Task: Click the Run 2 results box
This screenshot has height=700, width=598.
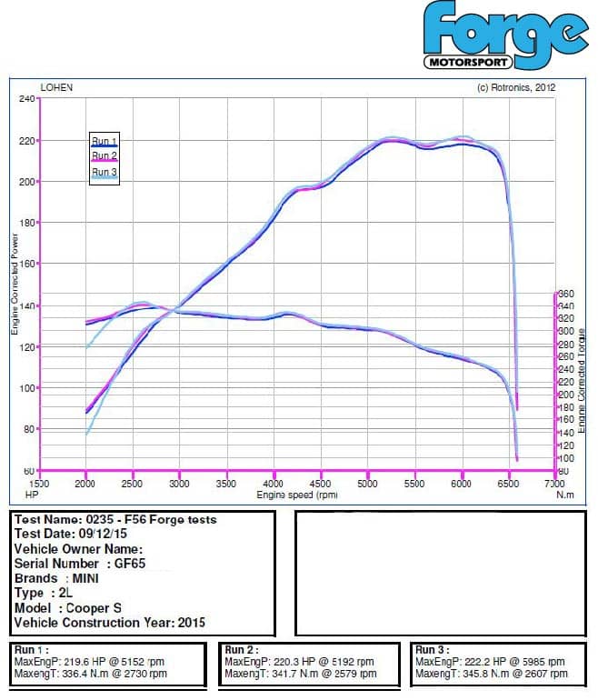Action: (310, 662)
